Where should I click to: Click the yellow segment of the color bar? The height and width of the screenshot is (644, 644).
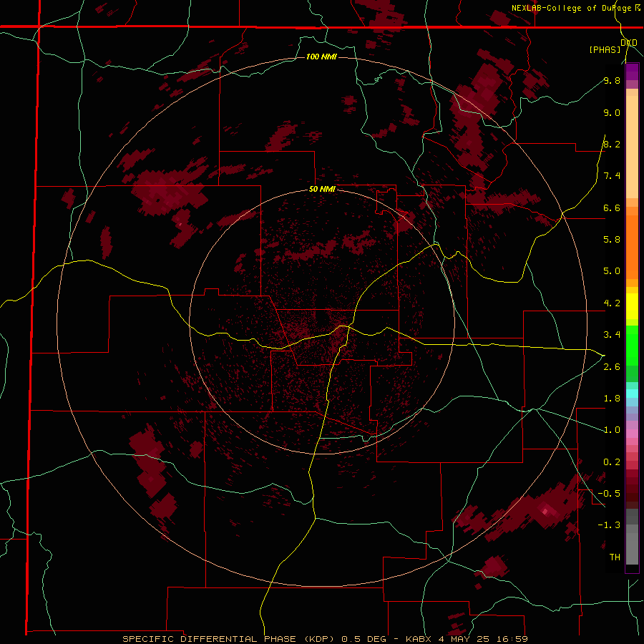coord(632,306)
